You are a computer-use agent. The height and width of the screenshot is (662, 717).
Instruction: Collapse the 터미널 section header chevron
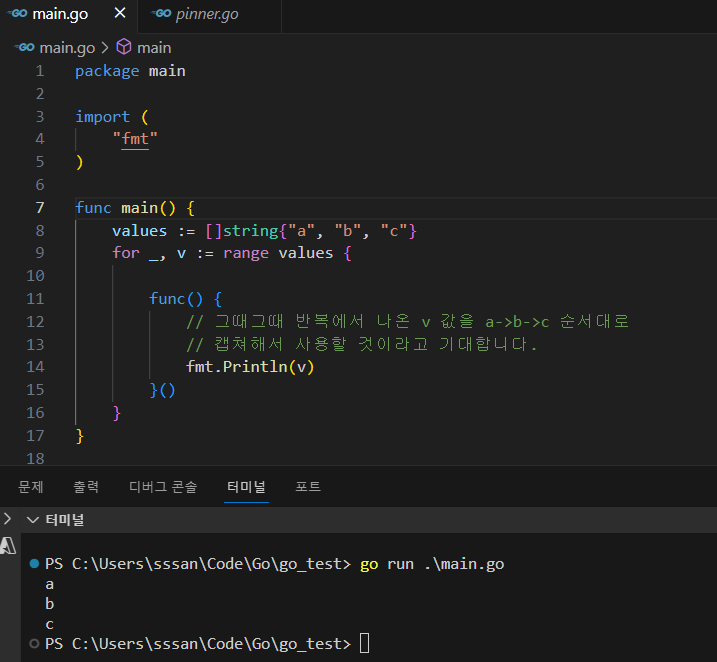(33, 520)
